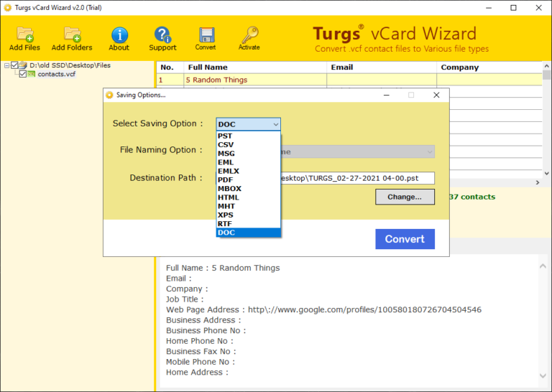Click the Add Folders toolbar icon

[x=72, y=34]
